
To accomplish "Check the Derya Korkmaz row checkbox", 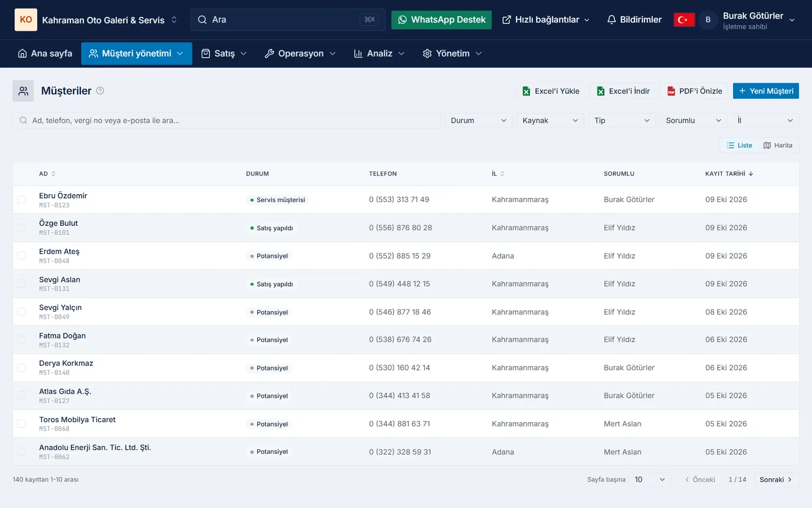I will pos(22,367).
